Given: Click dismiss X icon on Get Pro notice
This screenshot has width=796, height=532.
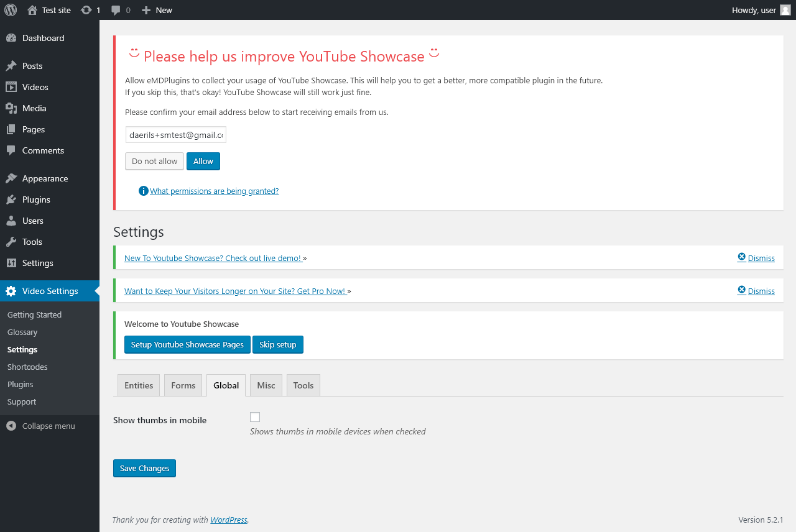Looking at the screenshot, I should coord(741,290).
